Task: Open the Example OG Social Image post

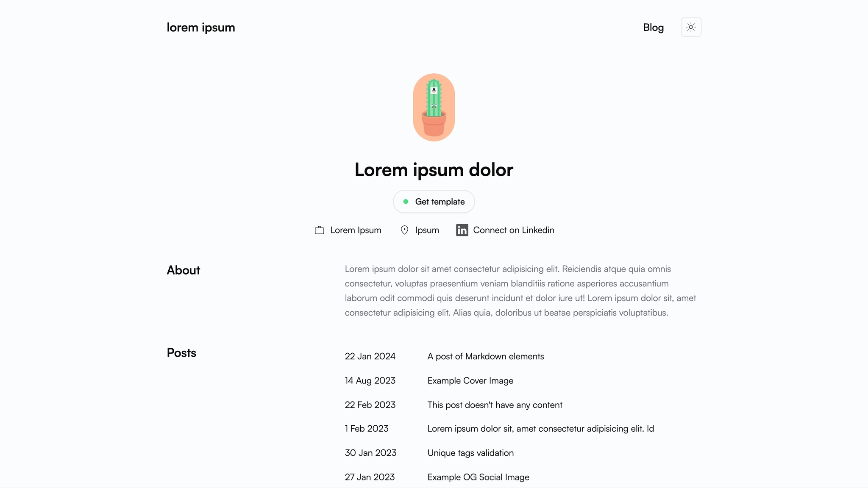Action: tap(478, 477)
